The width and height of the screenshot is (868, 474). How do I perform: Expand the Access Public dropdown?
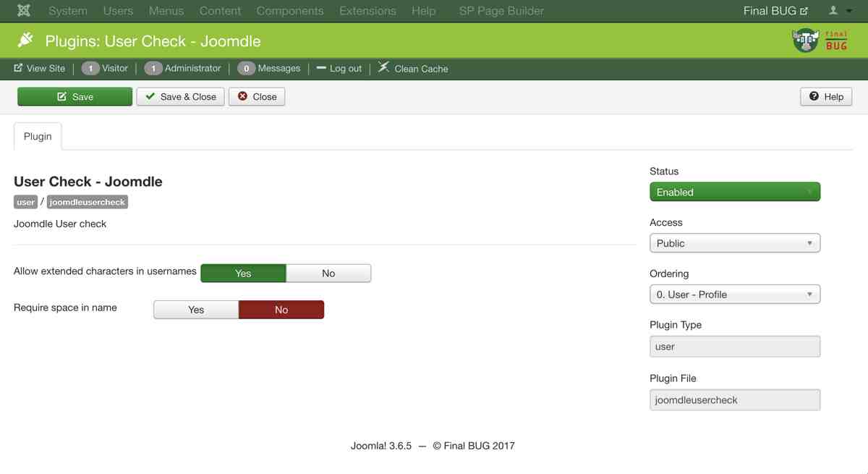(x=734, y=243)
